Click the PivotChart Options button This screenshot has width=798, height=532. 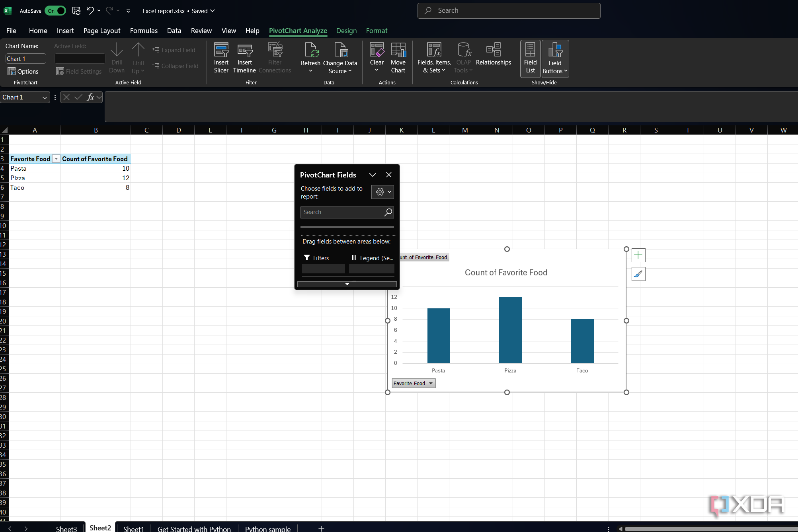pos(23,71)
